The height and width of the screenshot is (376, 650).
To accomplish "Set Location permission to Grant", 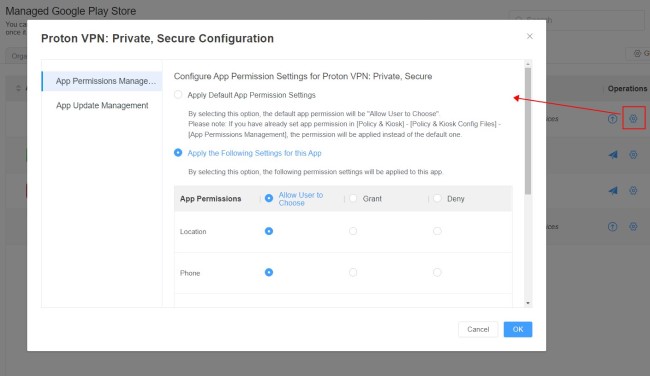I will (353, 231).
